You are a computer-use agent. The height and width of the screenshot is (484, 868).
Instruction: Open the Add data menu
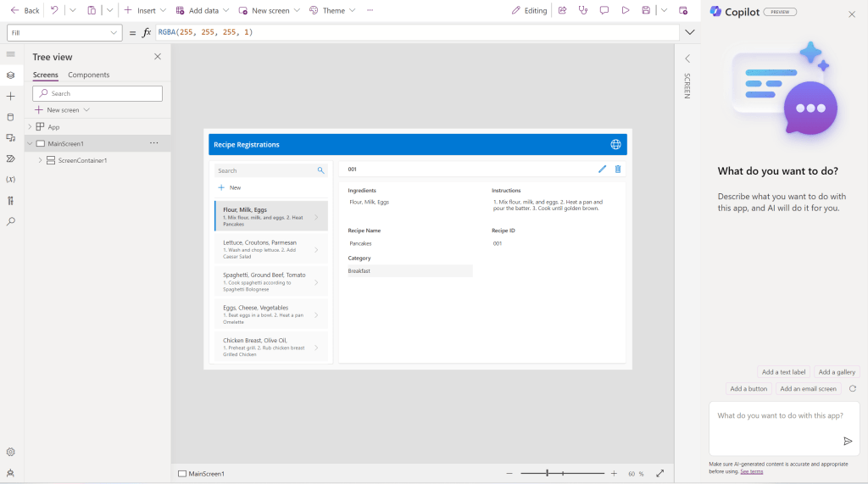[x=202, y=10]
